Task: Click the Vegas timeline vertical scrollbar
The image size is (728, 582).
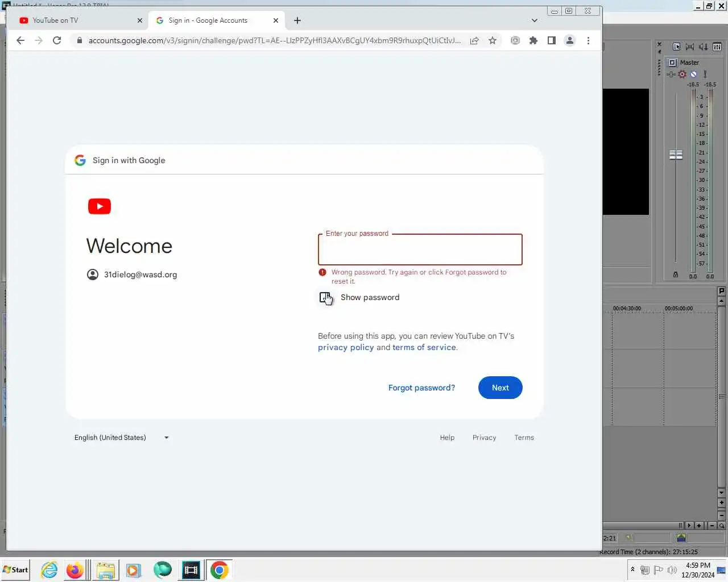Action: click(x=722, y=397)
